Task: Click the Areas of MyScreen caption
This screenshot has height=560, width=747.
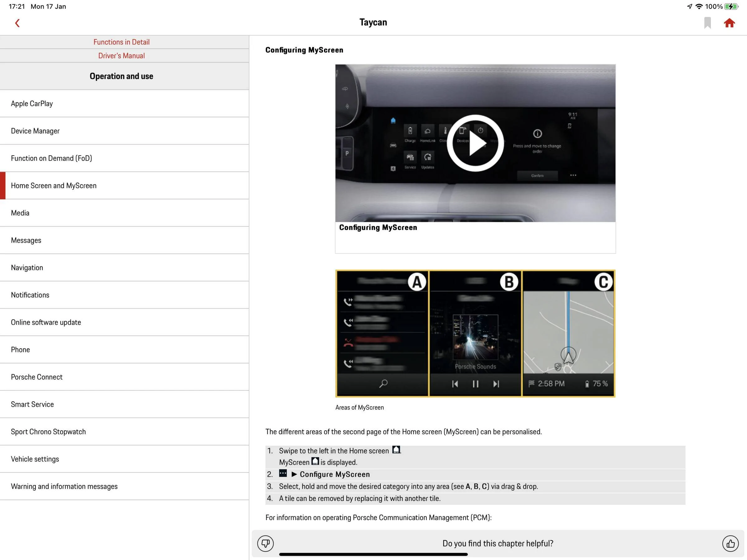Action: tap(359, 408)
